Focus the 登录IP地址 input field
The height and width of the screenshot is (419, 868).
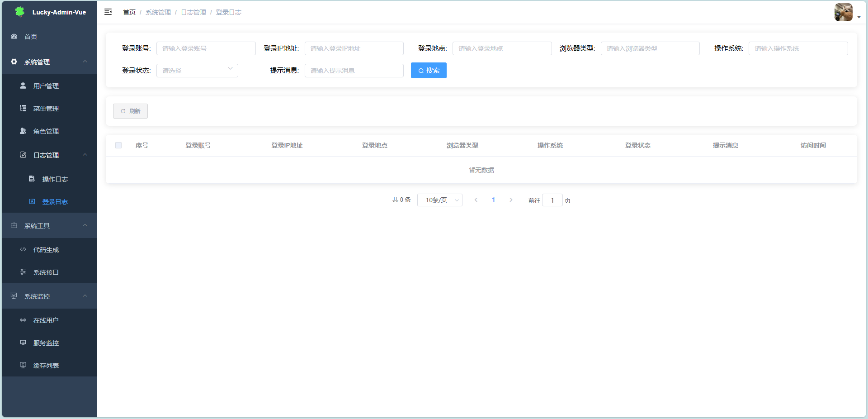pyautogui.click(x=354, y=48)
